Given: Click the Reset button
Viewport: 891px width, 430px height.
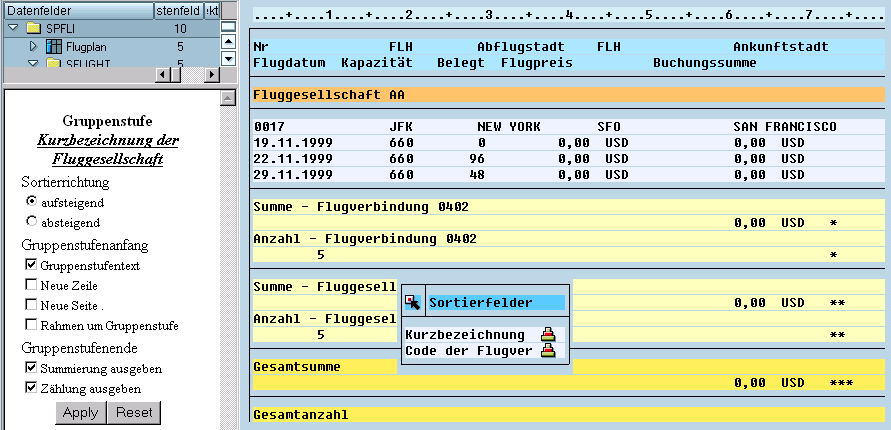Looking at the screenshot, I should coord(135,412).
